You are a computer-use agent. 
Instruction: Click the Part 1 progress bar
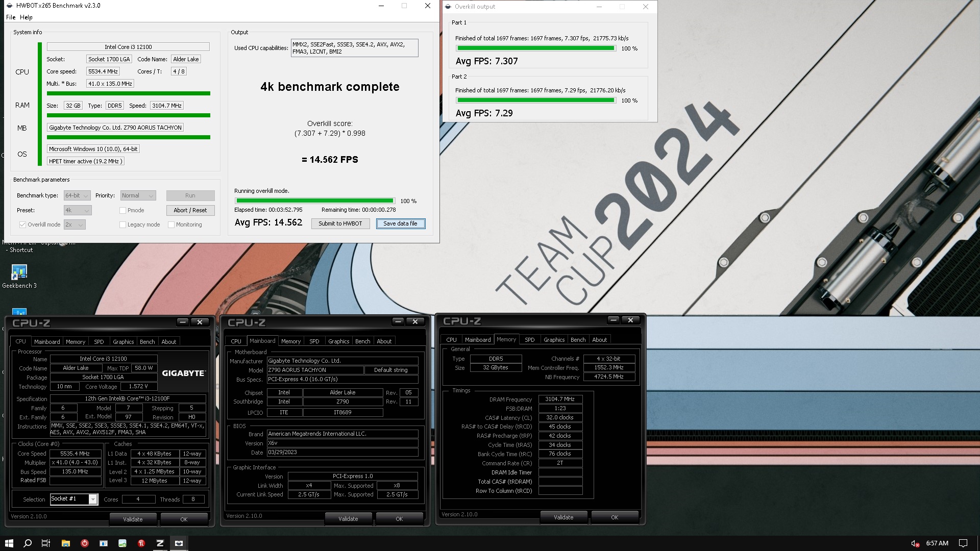[536, 48]
